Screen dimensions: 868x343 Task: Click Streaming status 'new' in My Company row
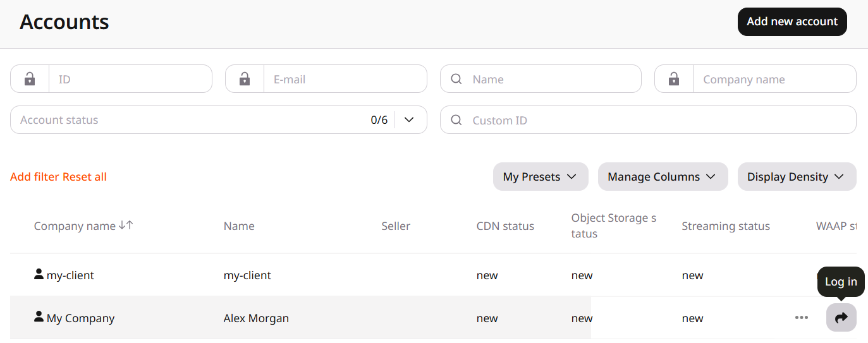pyautogui.click(x=692, y=318)
